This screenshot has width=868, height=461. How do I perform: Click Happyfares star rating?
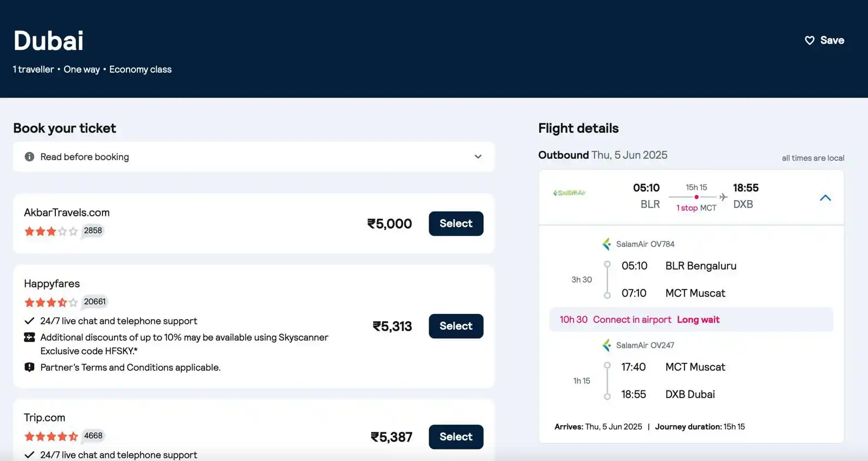pyautogui.click(x=51, y=302)
